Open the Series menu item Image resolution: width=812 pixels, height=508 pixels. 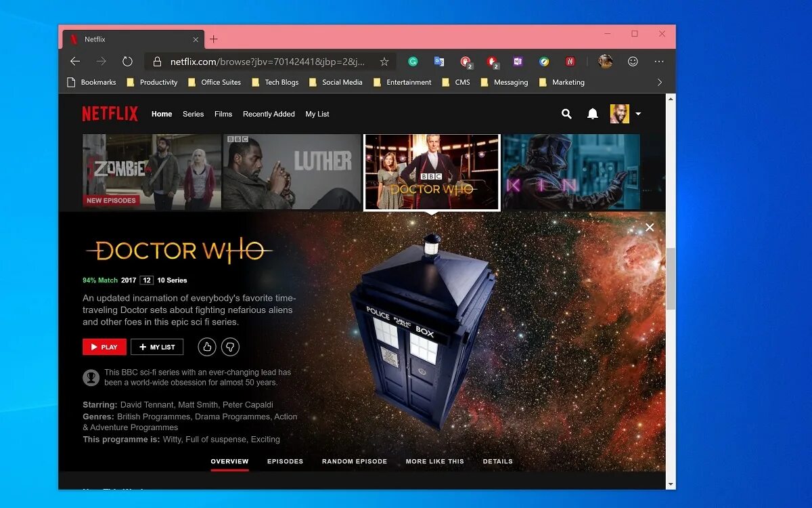point(193,114)
